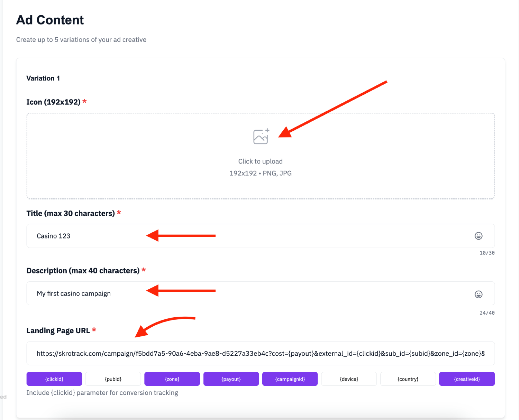Click the Landing Page URL field
Viewport: 519px width, 420px height.
(x=261, y=353)
